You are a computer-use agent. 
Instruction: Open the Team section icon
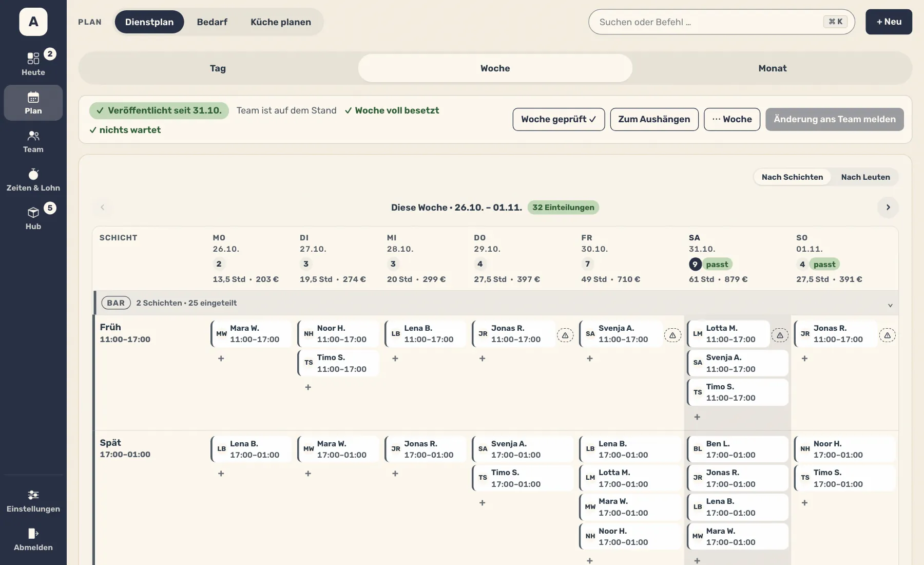point(33,136)
